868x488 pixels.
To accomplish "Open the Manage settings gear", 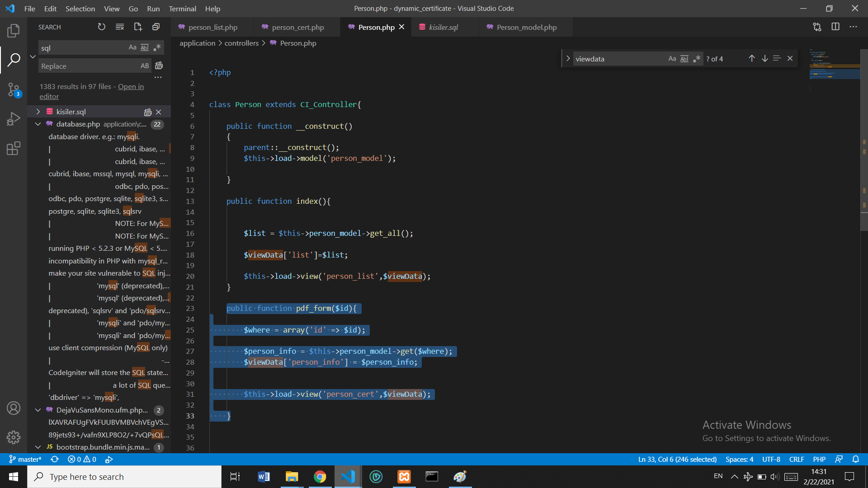I will pyautogui.click(x=14, y=437).
